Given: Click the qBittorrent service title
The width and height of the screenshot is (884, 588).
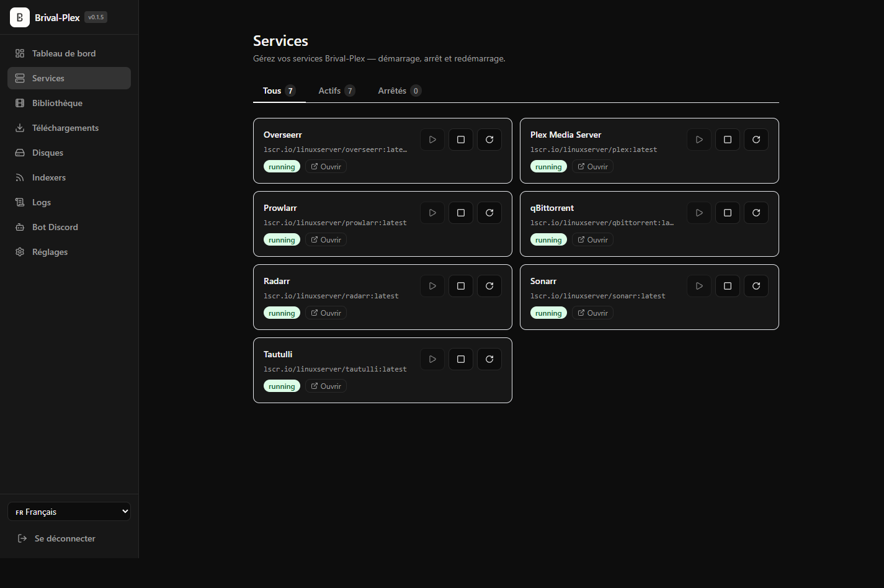Looking at the screenshot, I should click(552, 208).
